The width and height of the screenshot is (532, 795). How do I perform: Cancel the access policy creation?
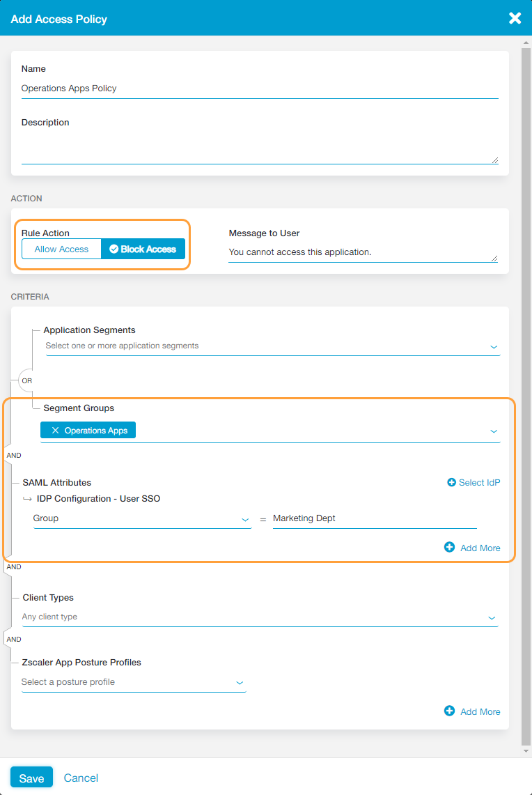[x=81, y=777]
